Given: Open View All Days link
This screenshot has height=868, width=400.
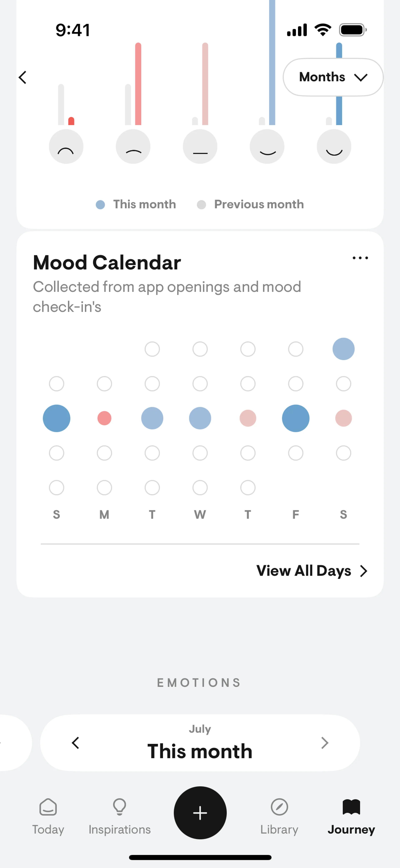Looking at the screenshot, I should [x=311, y=571].
